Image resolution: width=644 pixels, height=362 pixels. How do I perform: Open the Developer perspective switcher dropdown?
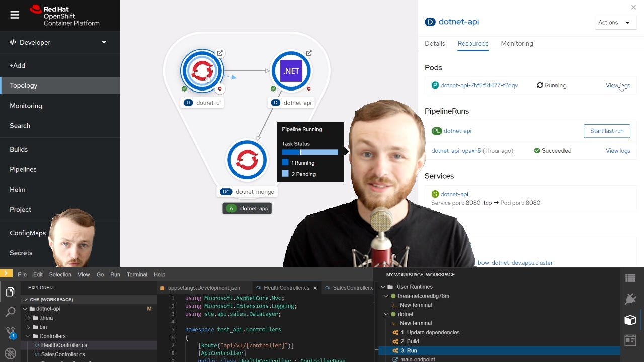[x=60, y=42]
